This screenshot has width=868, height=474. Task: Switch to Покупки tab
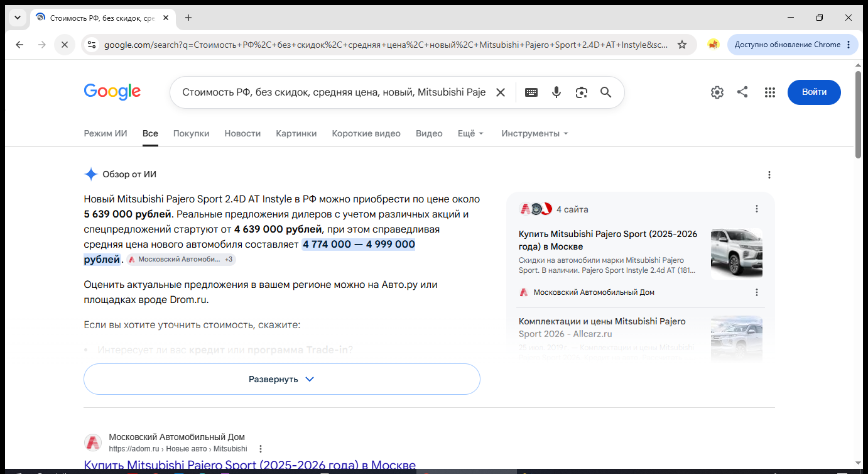click(x=192, y=133)
